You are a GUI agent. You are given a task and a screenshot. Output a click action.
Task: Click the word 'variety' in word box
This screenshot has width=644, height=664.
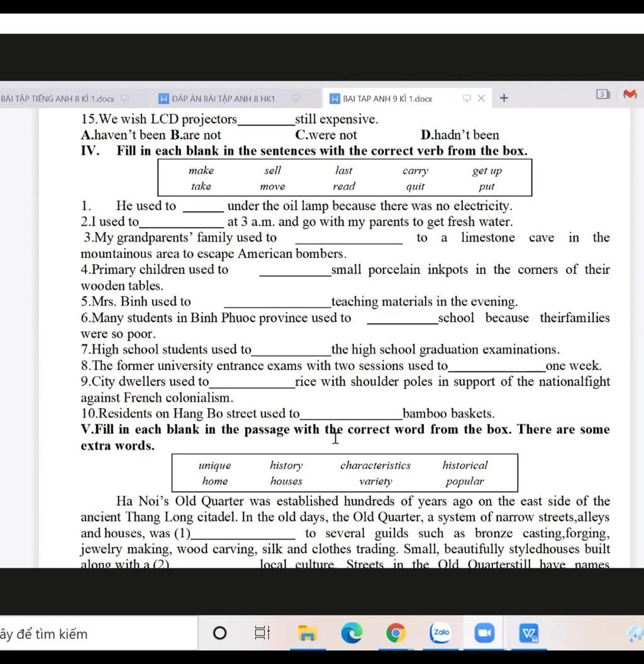[375, 482]
